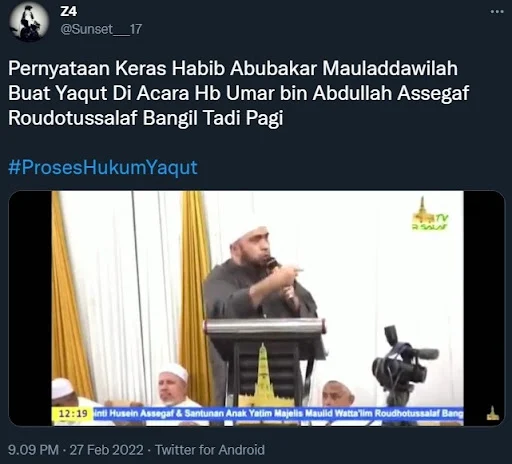512x464 pixels.
Task: Click the yellow 12:19 clock on the ticker
Action: 73,414
